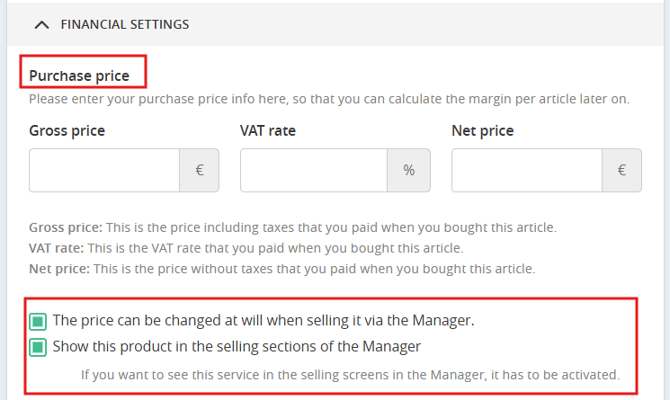The image size is (670, 400).
Task: Click the Net price explanation text
Action: tap(282, 269)
